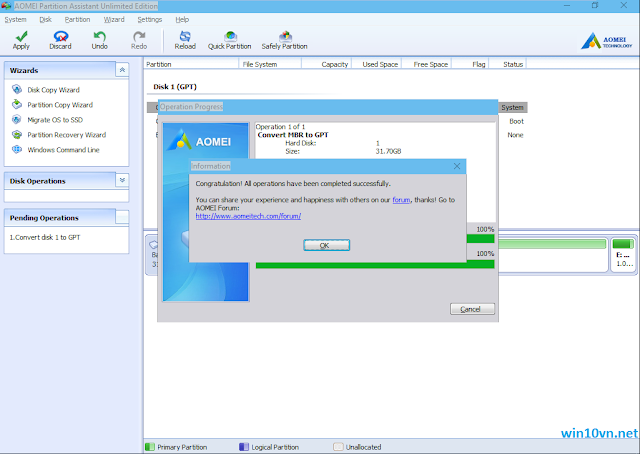Click the 31.70GB size value
The width and height of the screenshot is (640, 454).
[x=388, y=151]
